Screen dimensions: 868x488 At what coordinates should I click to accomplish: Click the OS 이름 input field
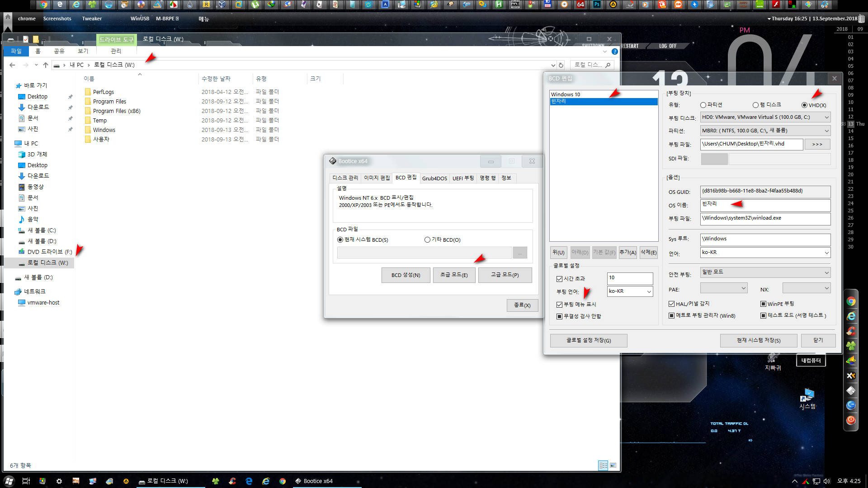[765, 205]
